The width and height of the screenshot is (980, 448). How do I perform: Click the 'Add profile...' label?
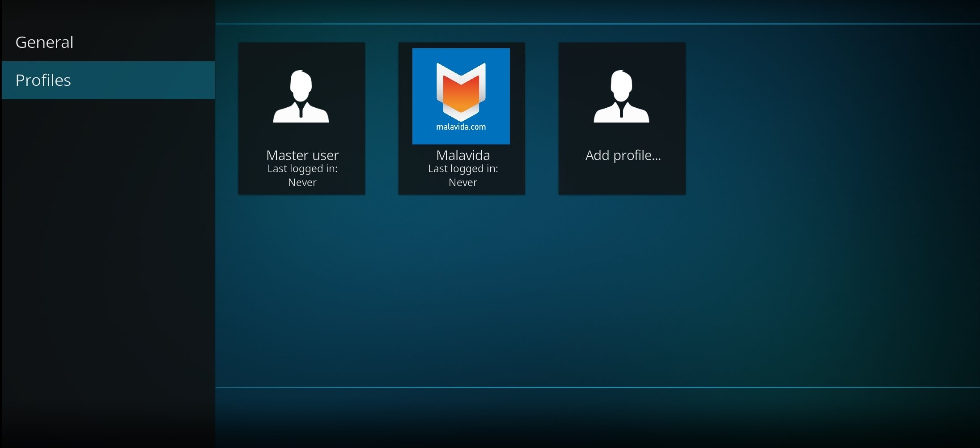click(623, 156)
